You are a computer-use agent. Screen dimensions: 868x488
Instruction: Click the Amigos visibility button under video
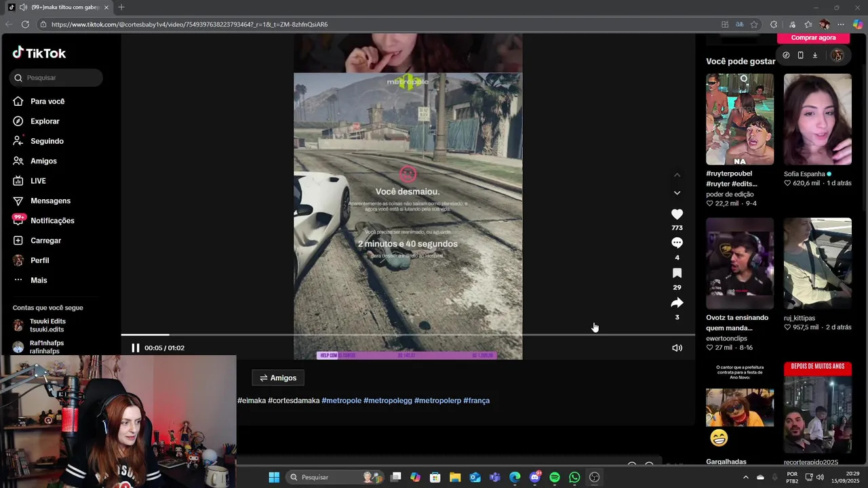277,378
